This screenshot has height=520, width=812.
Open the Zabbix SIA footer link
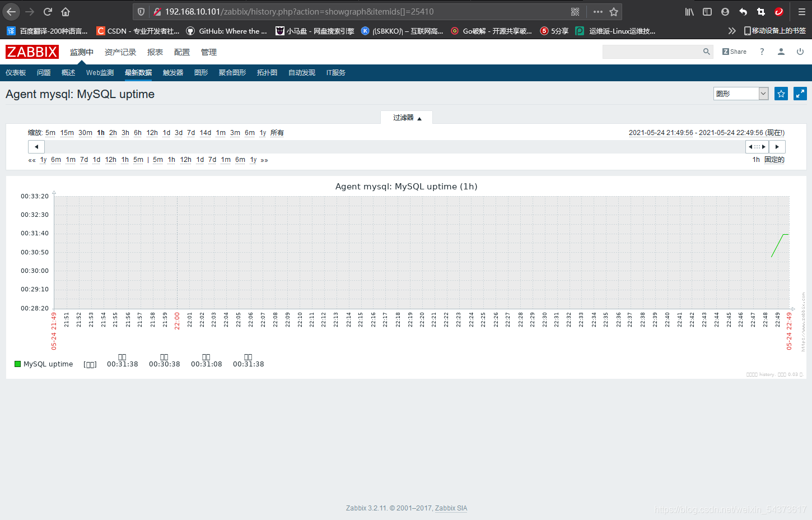click(x=451, y=508)
